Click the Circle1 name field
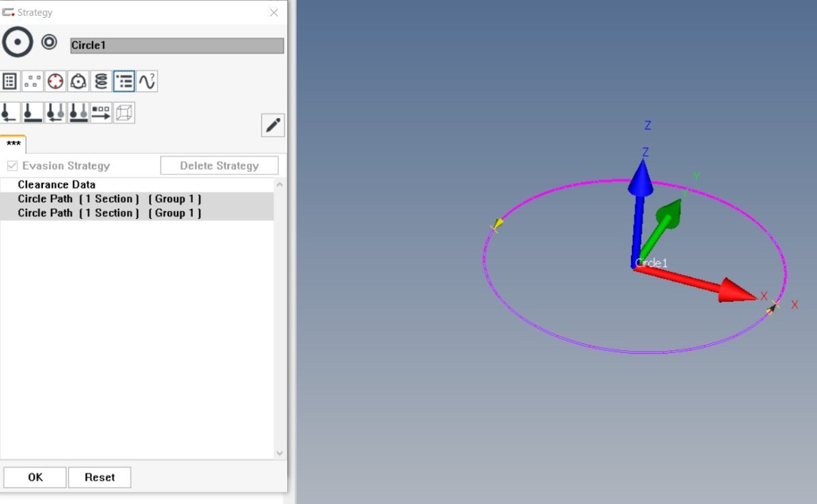Viewport: 817px width, 504px height. tap(177, 46)
